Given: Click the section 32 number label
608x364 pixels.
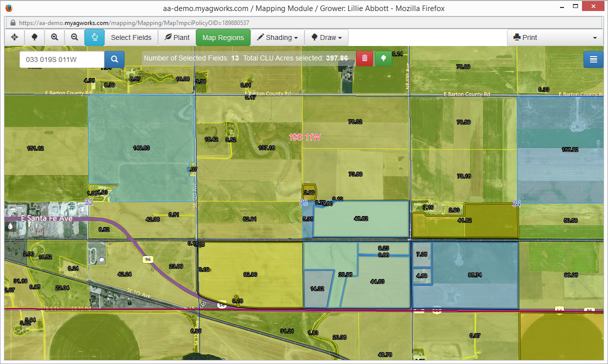Looking at the screenshot, I should click(x=89, y=202).
